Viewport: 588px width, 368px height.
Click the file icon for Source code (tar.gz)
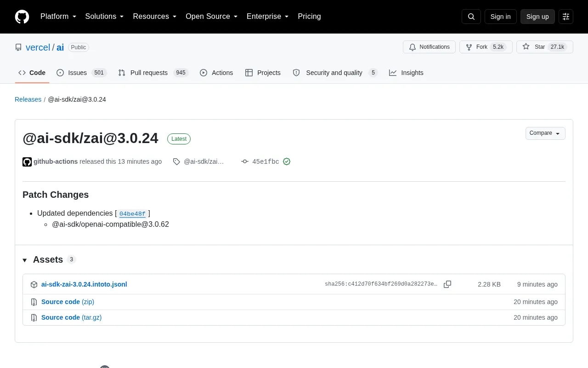pos(34,317)
